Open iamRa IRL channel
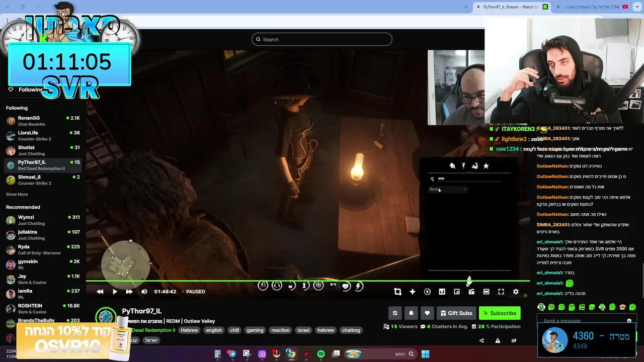 [43, 294]
